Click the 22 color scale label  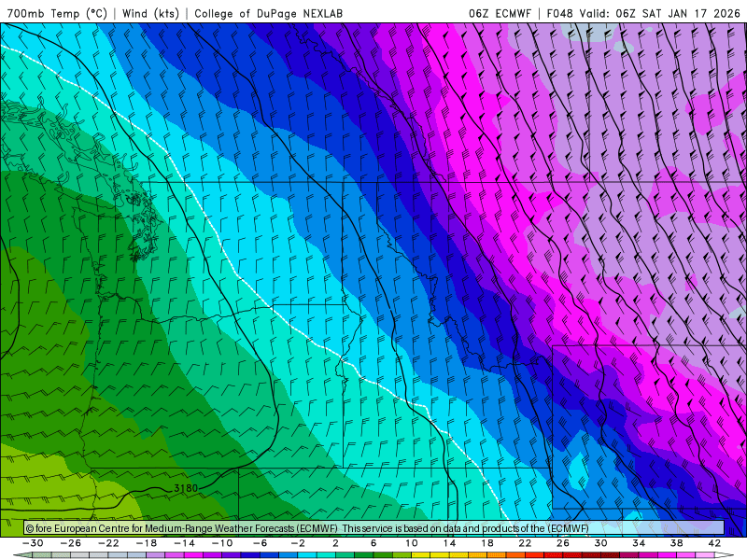(x=525, y=543)
